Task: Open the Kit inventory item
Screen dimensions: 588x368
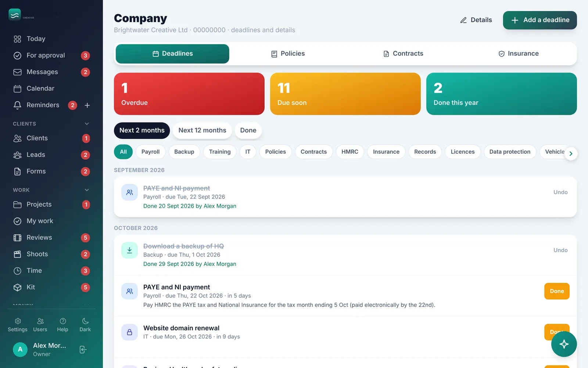Action: tap(51, 287)
